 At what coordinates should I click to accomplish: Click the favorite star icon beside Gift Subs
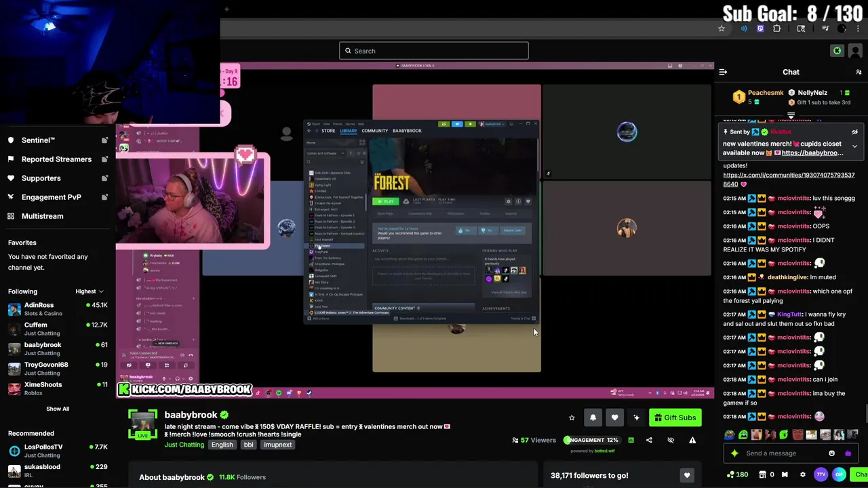(x=572, y=418)
